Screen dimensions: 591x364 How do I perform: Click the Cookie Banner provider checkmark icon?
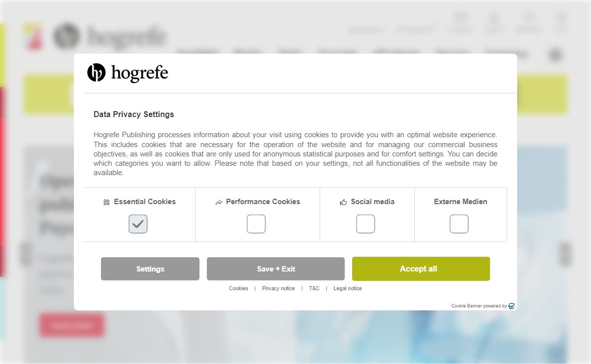click(x=512, y=306)
